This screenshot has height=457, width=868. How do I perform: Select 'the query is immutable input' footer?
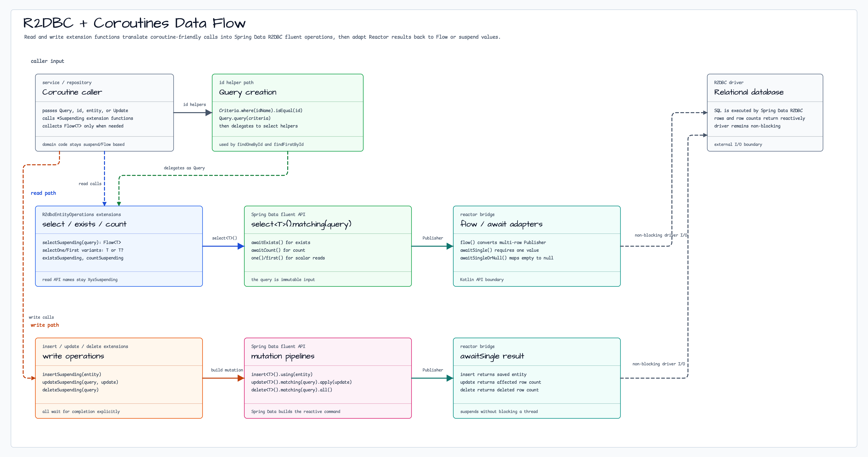[283, 280]
